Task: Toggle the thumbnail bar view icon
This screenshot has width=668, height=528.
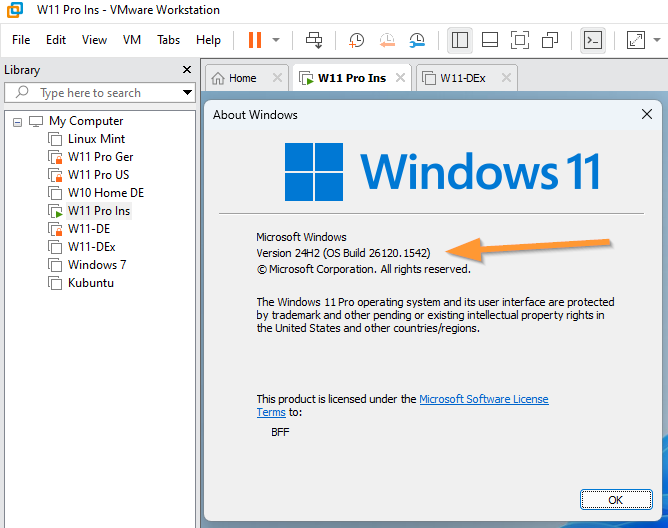Action: click(x=490, y=40)
